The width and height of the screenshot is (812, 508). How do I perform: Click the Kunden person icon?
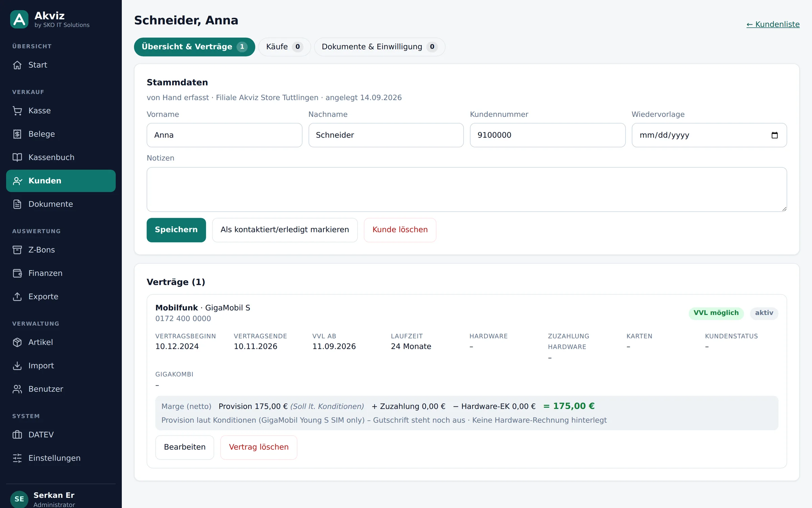point(17,181)
